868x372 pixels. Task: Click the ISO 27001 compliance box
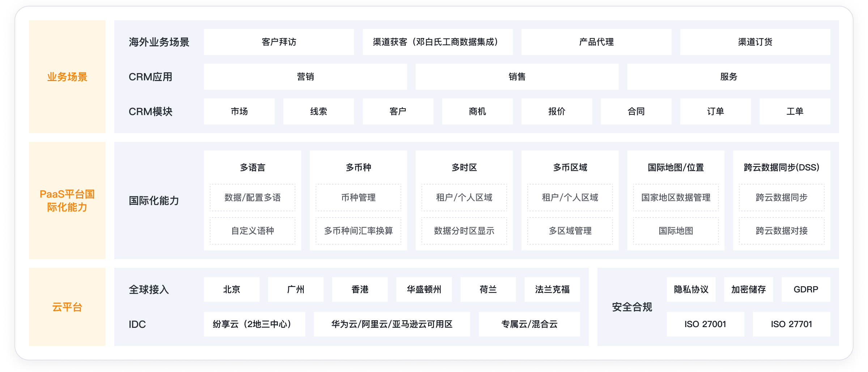tap(705, 324)
